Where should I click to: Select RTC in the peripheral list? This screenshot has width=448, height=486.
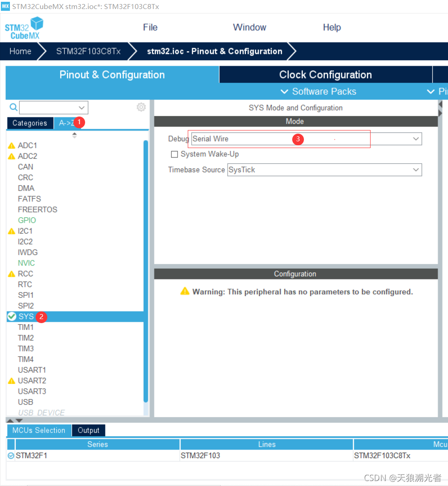[x=25, y=284]
